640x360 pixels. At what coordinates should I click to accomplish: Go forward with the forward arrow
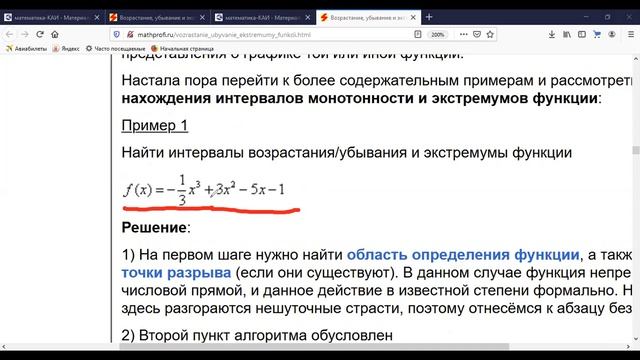[24, 35]
